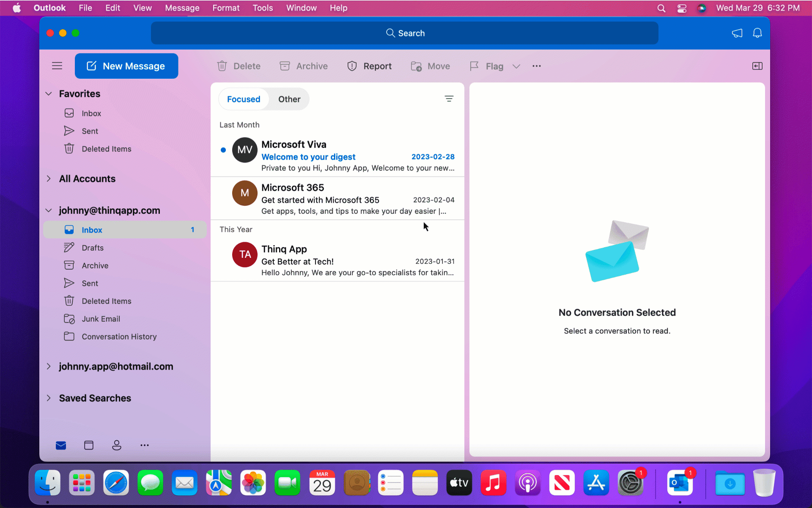This screenshot has height=508, width=812.
Task: Open Deleted Items under johnny@thinqapp.com
Action: [125, 301]
